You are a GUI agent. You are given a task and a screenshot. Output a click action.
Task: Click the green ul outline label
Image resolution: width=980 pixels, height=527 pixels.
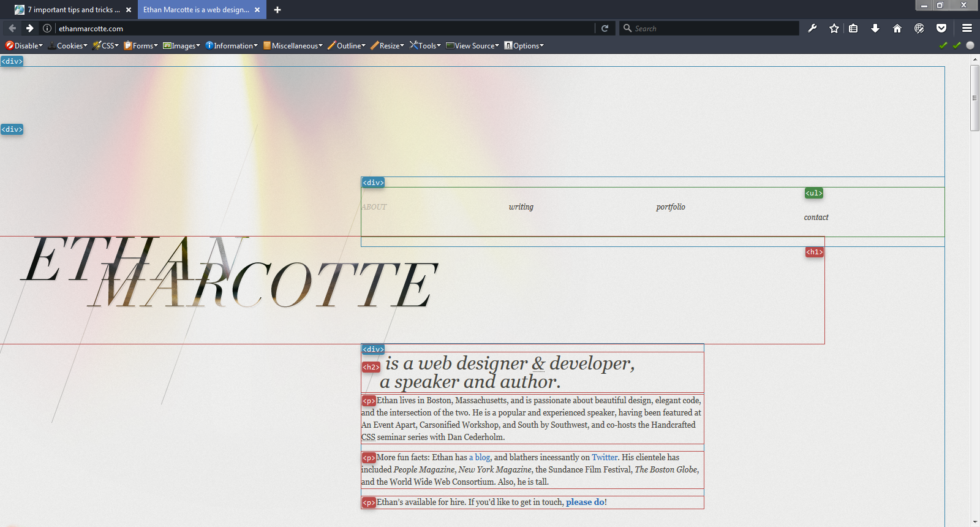coord(813,193)
